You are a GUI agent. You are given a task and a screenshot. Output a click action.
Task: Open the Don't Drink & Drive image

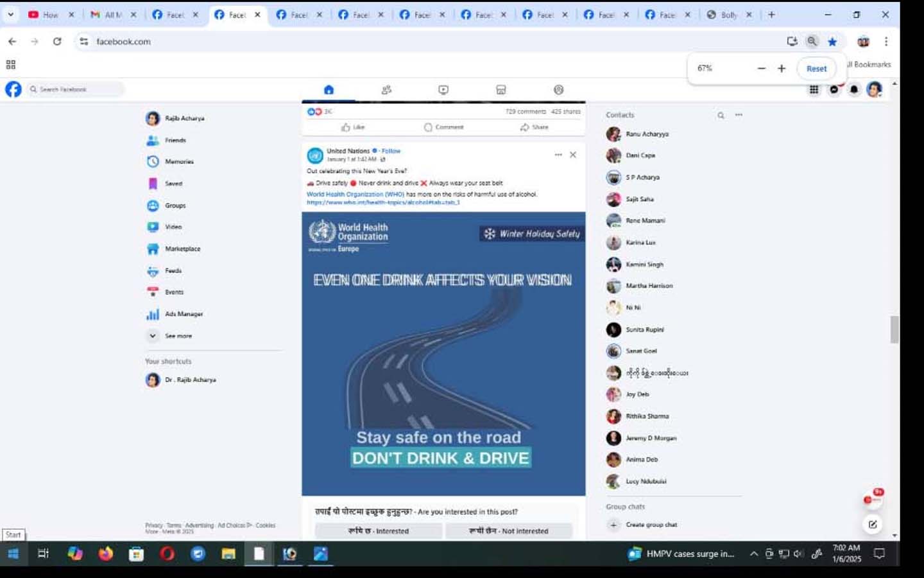443,354
